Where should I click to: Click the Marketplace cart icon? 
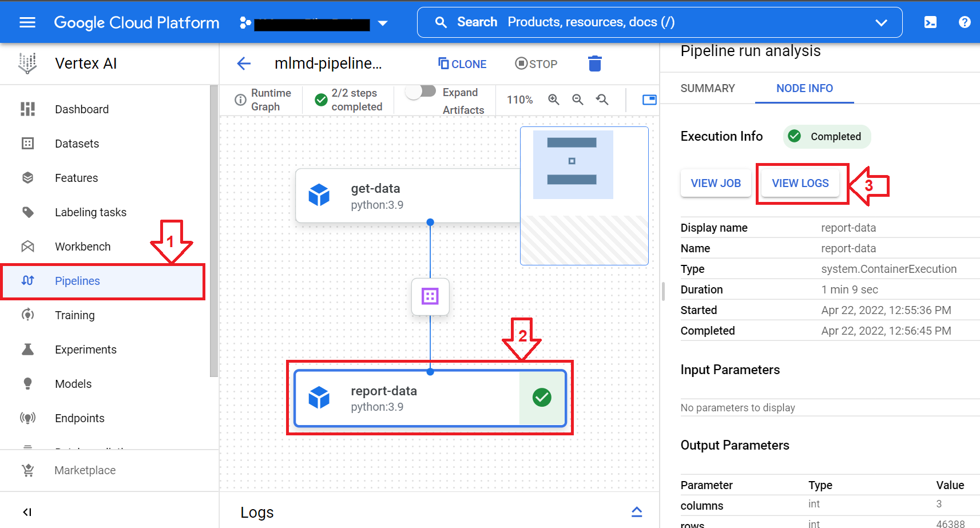click(27, 470)
